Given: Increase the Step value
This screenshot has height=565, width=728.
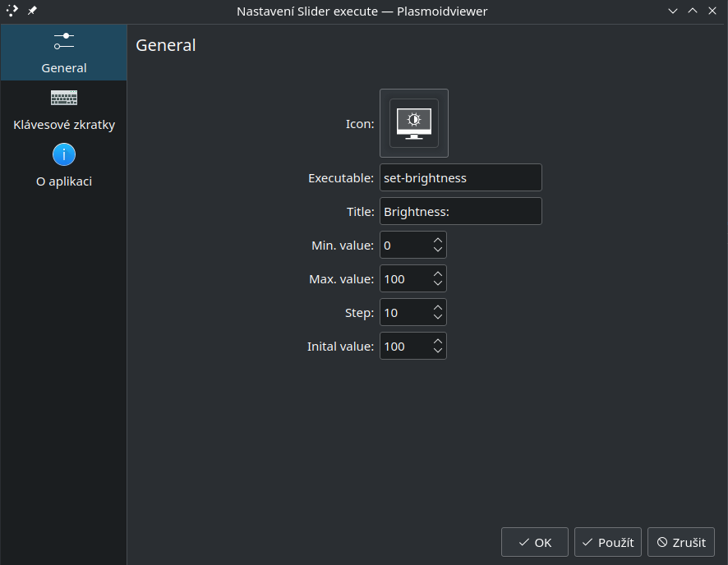Looking at the screenshot, I should tap(437, 308).
